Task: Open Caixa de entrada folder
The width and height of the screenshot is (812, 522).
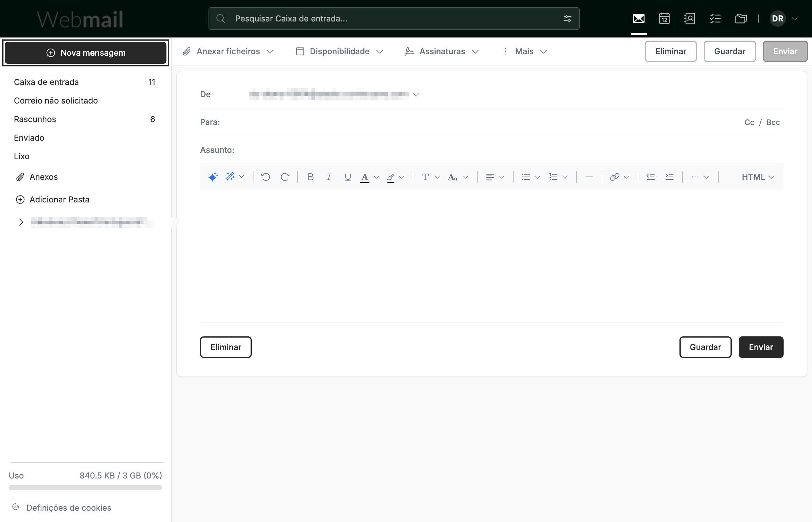Action: point(84,82)
